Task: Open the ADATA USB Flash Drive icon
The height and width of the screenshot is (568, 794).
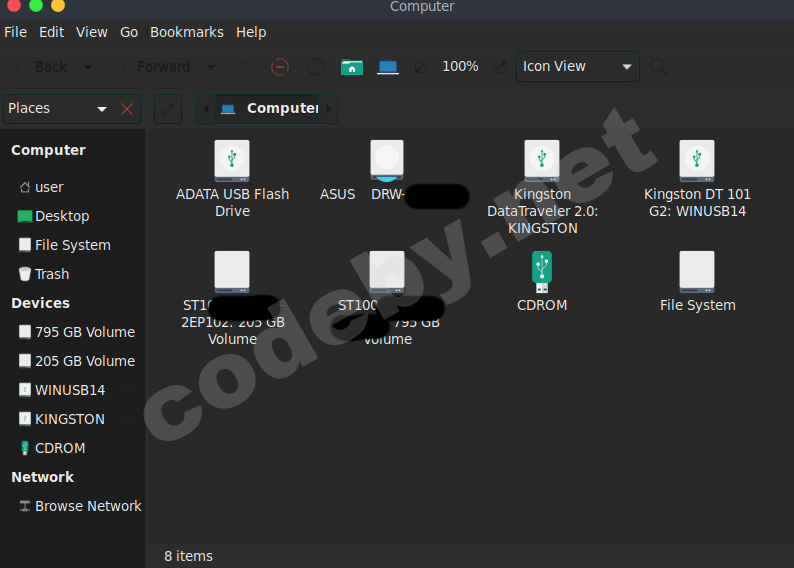Action: (x=232, y=160)
